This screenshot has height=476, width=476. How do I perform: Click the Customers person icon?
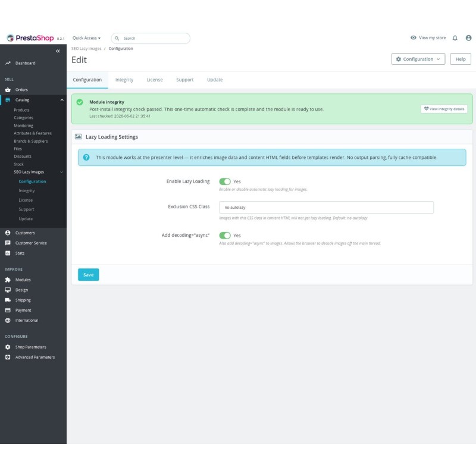pos(8,233)
